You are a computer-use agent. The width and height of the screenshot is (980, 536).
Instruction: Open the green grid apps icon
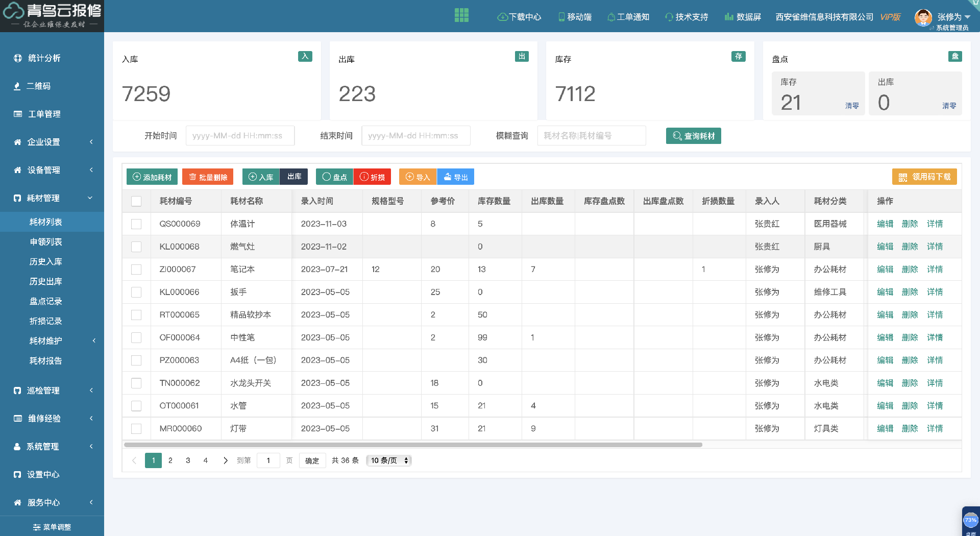coord(461,15)
